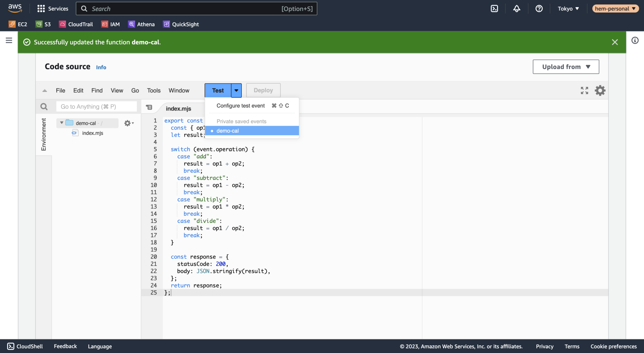Viewport: 644px width, 353px height.
Task: Open editor preferences gear
Action: pyautogui.click(x=600, y=90)
